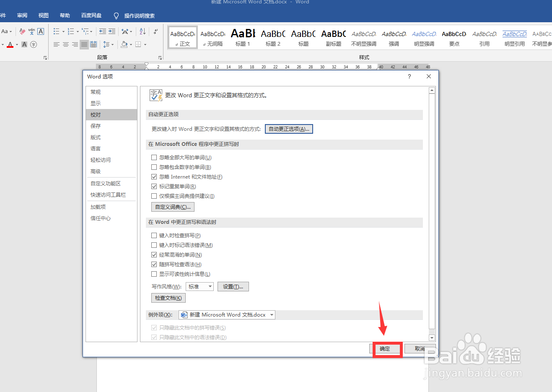Apply the red font color
This screenshot has width=552, height=392.
click(x=10, y=44)
